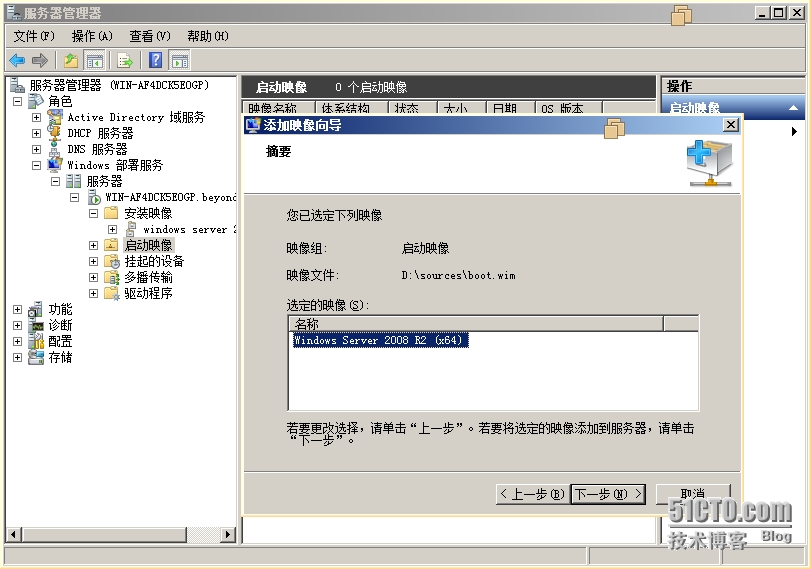Select the boot images (启动映像) tree label
Screen dimensions: 811x569
[148, 245]
